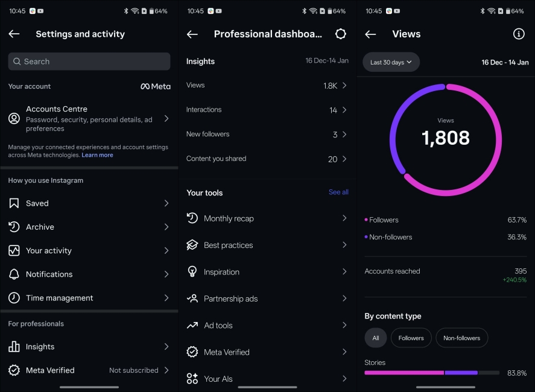Select the Best practices lightbulb-badge icon
The image size is (535, 392).
point(192,245)
